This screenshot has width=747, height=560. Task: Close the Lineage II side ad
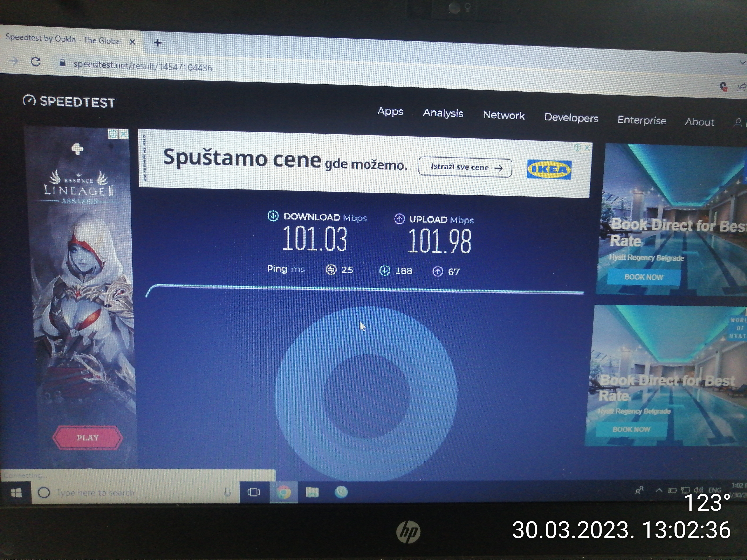124,134
